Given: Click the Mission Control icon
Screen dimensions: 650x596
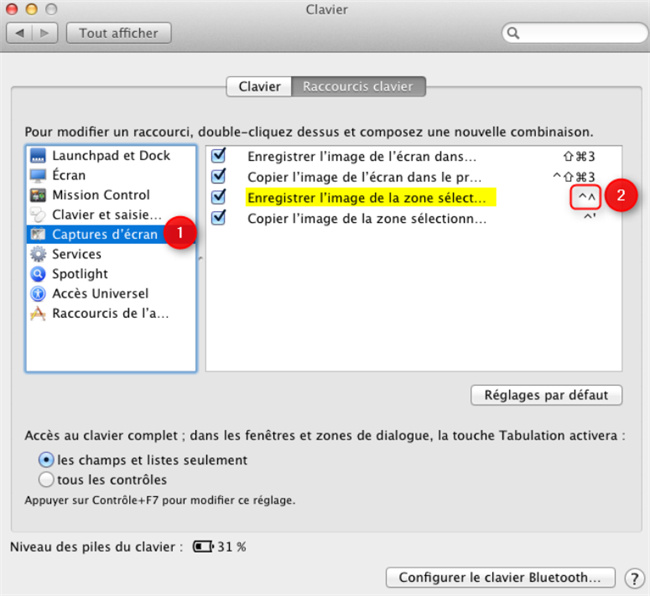Looking at the screenshot, I should tap(38, 195).
